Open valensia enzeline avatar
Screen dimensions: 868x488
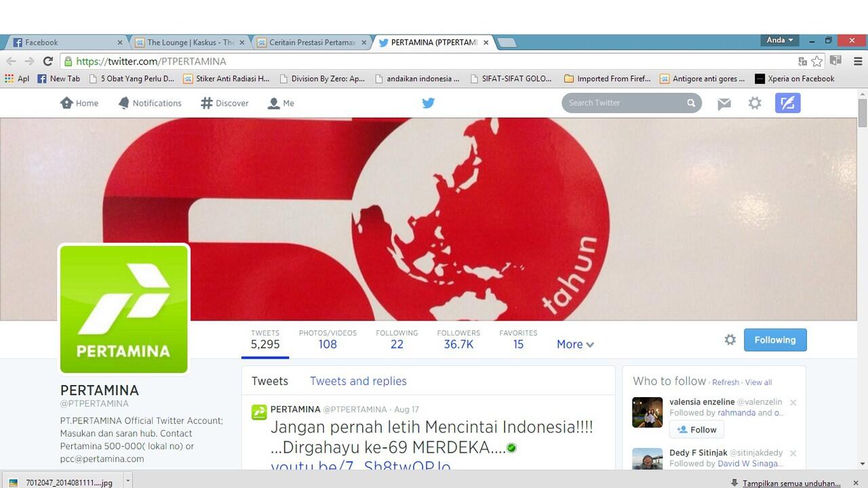(x=647, y=412)
